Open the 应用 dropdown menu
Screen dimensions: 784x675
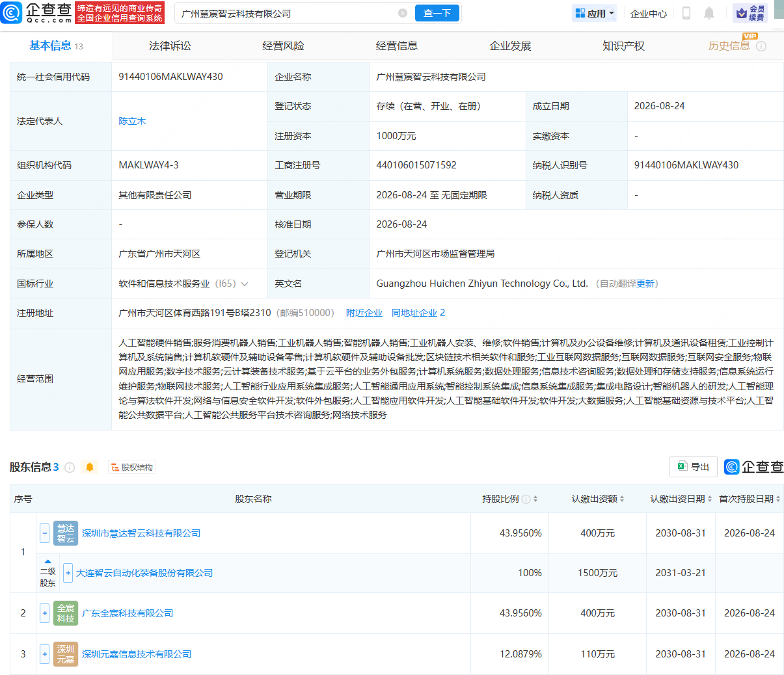pyautogui.click(x=595, y=13)
